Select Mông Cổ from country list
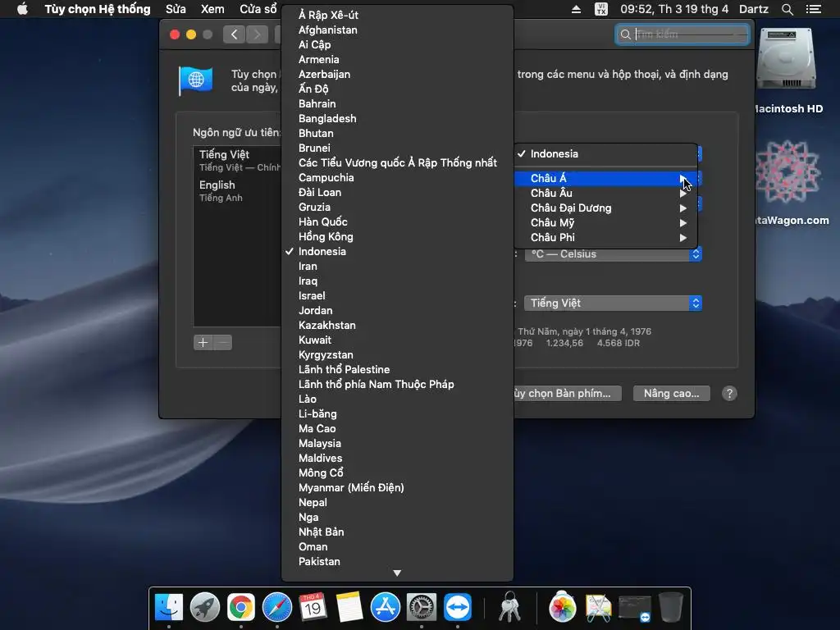This screenshot has height=630, width=840. (x=397, y=473)
